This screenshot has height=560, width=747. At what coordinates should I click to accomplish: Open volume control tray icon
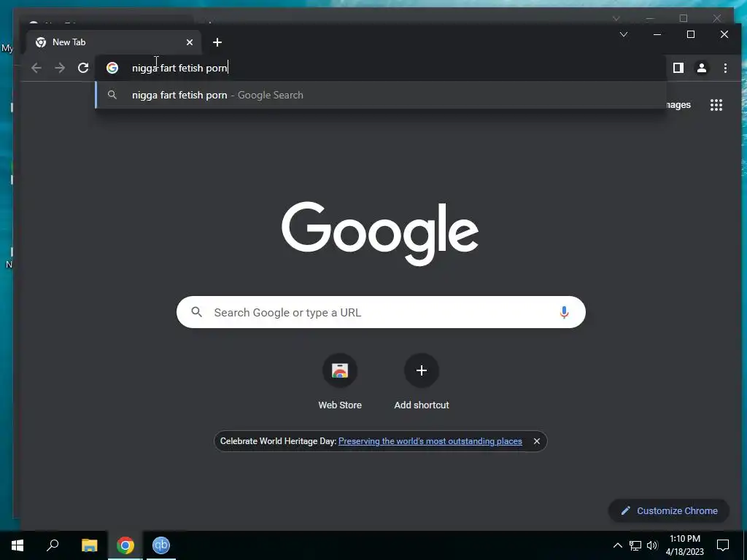click(652, 545)
